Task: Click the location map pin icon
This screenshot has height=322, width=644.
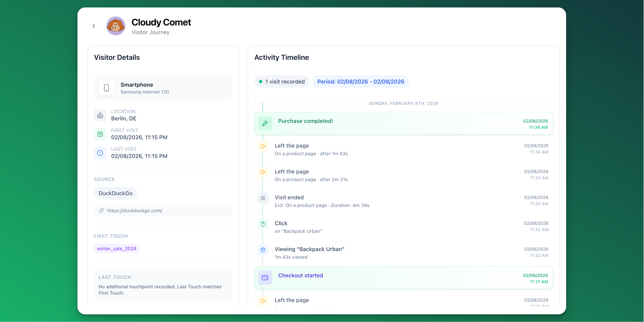Action: pyautogui.click(x=100, y=115)
